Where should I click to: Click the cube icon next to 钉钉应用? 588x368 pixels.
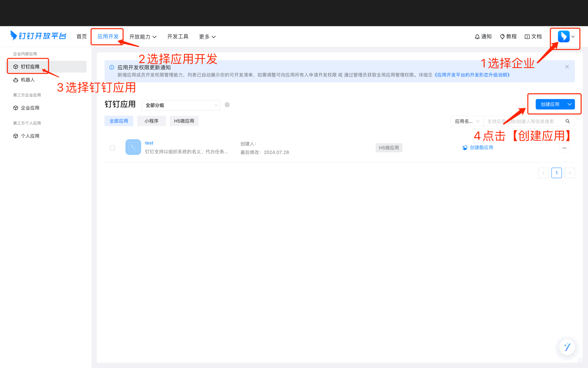(x=16, y=67)
